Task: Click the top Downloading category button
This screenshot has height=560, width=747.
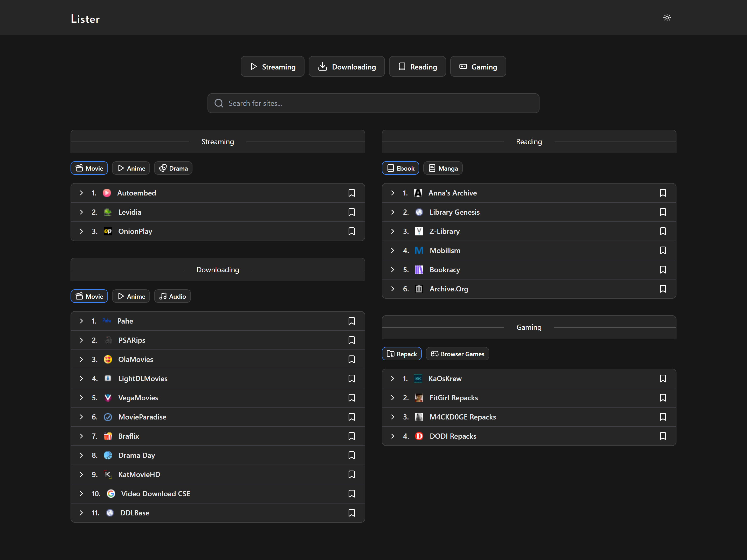Action: coord(347,66)
